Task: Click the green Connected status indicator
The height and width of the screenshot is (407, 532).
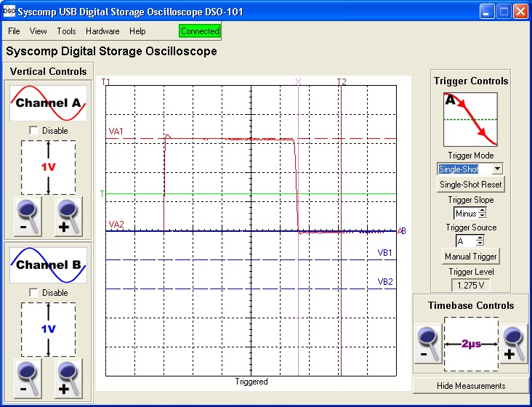Action: 199,31
